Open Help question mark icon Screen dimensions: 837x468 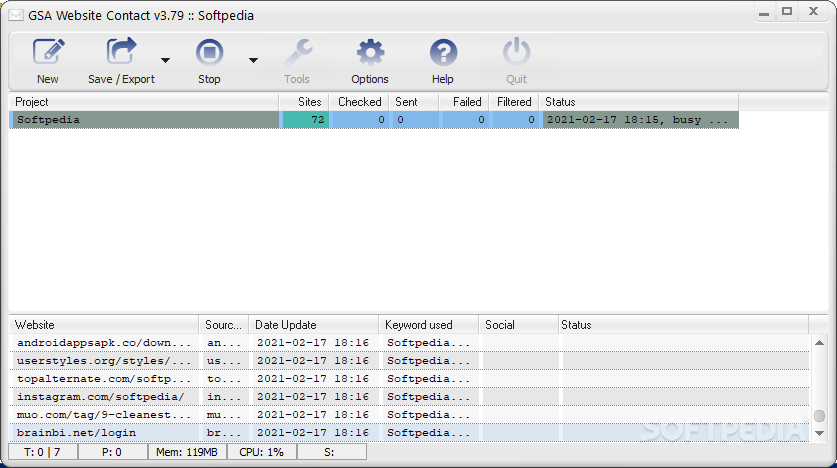pos(443,61)
